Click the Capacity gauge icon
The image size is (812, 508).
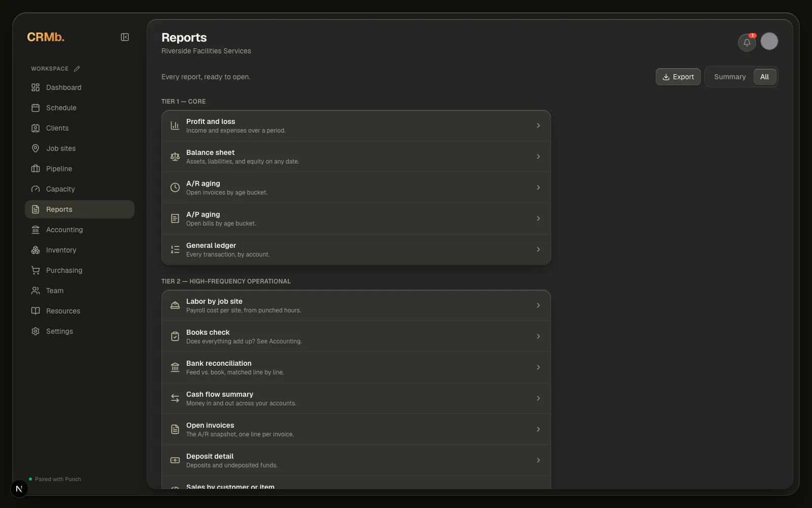point(36,189)
